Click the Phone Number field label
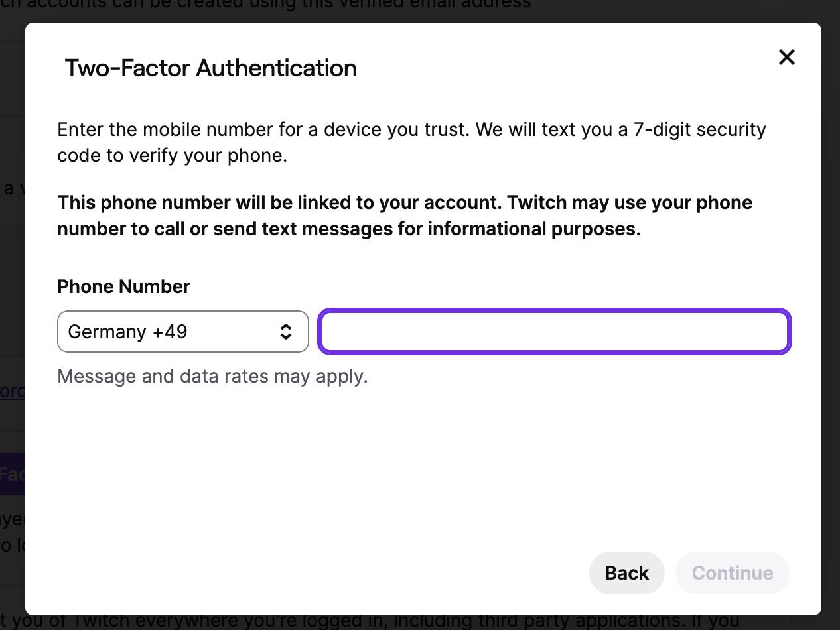Viewport: 840px width, 630px height. 123,286
